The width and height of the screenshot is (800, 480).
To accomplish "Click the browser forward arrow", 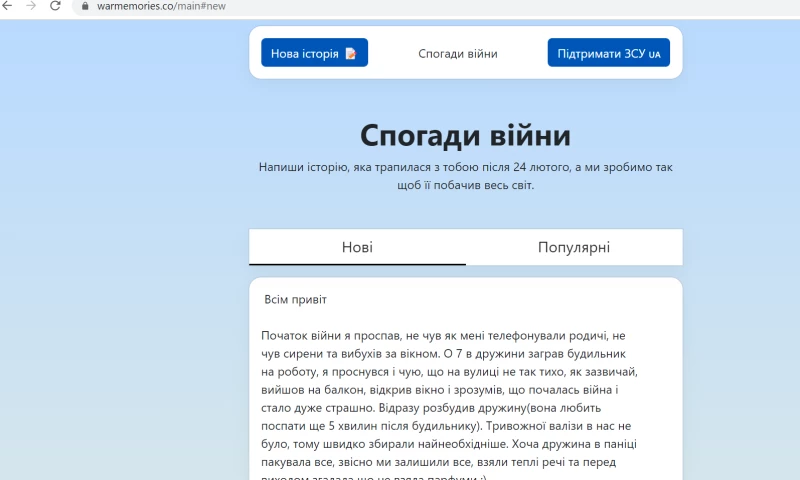I will click(31, 6).
